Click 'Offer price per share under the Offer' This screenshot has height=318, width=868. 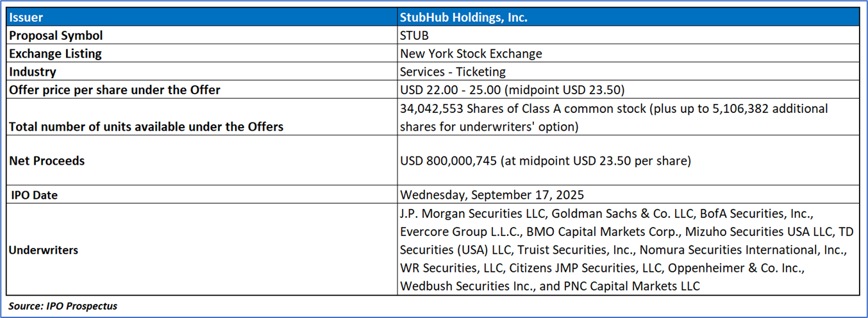[x=115, y=90]
